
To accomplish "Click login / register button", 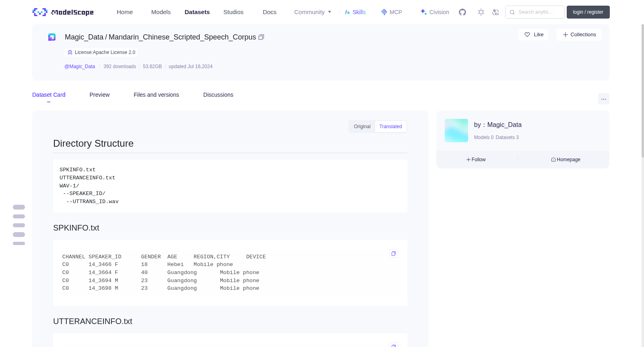I will pos(588,12).
